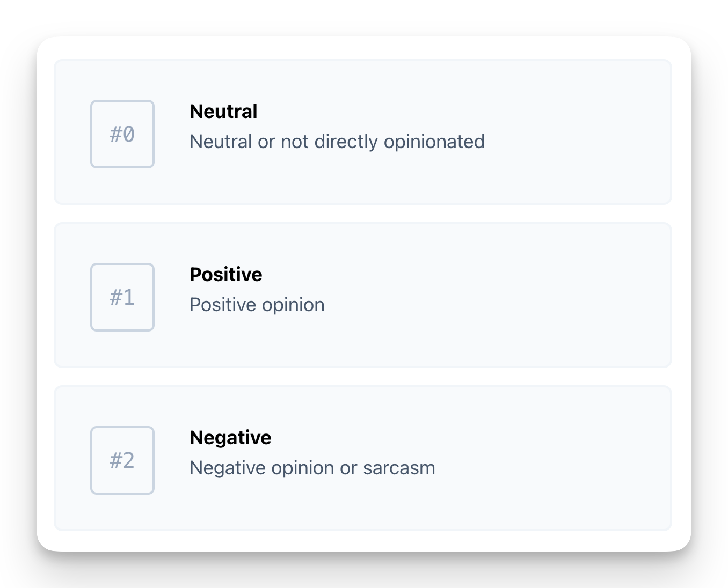
Task: Click the 'Positive opinion' description text
Action: tap(257, 305)
